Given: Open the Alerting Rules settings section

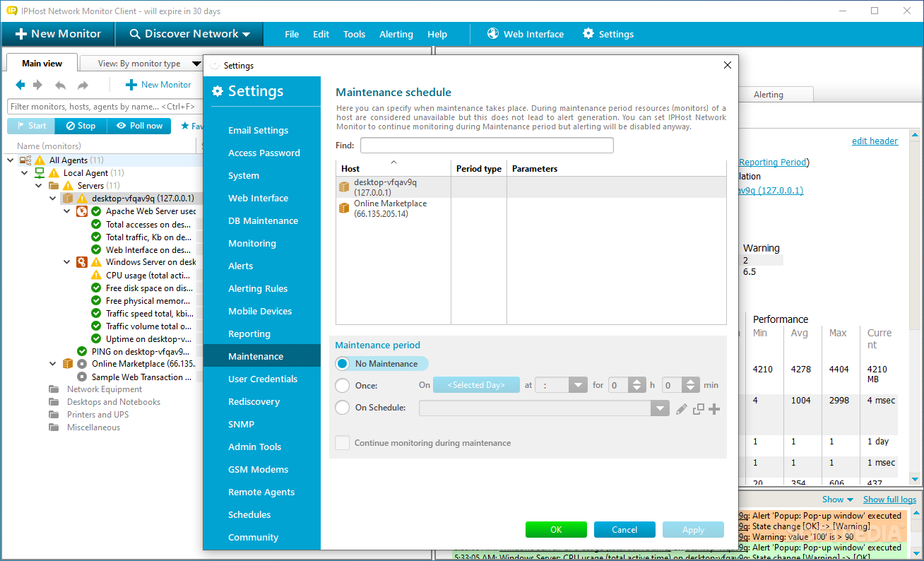Looking at the screenshot, I should tap(258, 288).
